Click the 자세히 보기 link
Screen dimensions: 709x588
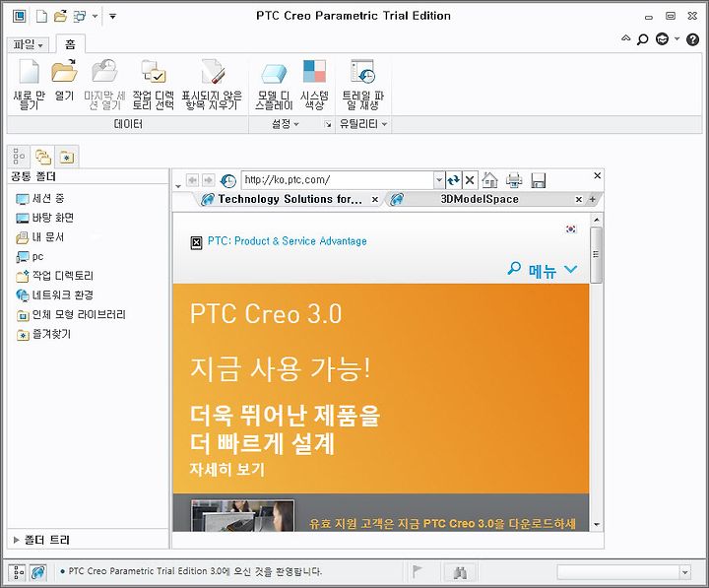tap(227, 470)
